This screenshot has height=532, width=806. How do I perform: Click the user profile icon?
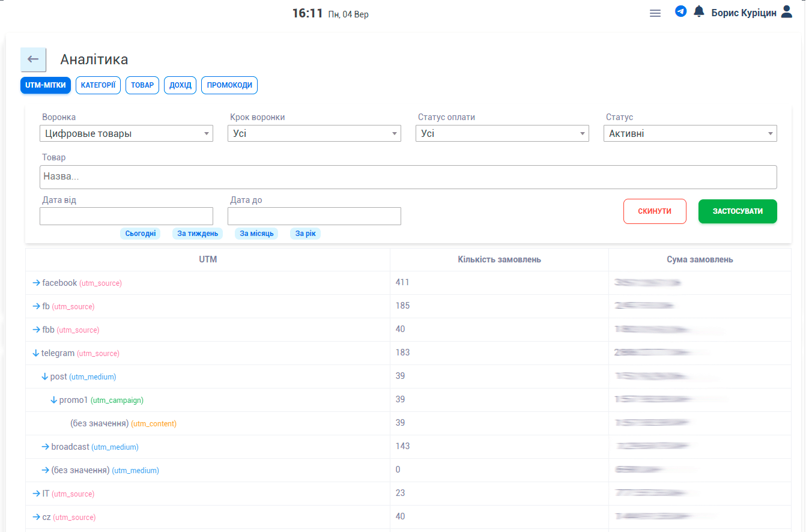[x=787, y=12]
